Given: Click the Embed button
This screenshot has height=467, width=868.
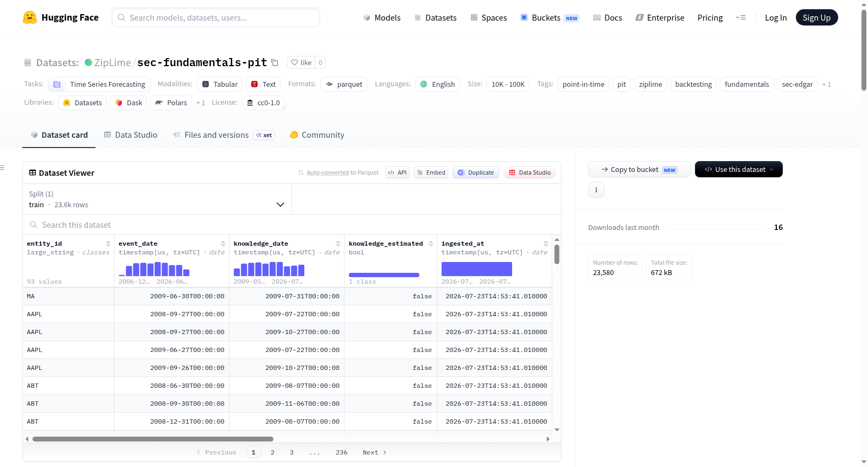Looking at the screenshot, I should coord(431,172).
